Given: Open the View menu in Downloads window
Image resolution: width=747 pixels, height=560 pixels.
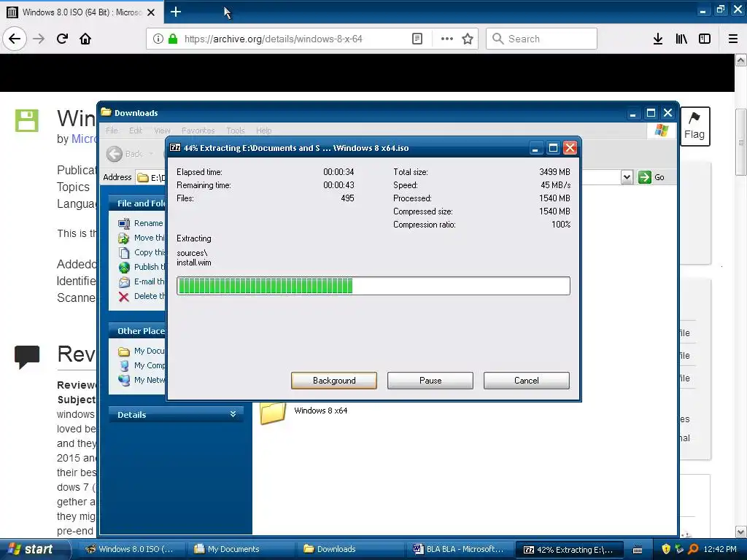Looking at the screenshot, I should [x=162, y=131].
